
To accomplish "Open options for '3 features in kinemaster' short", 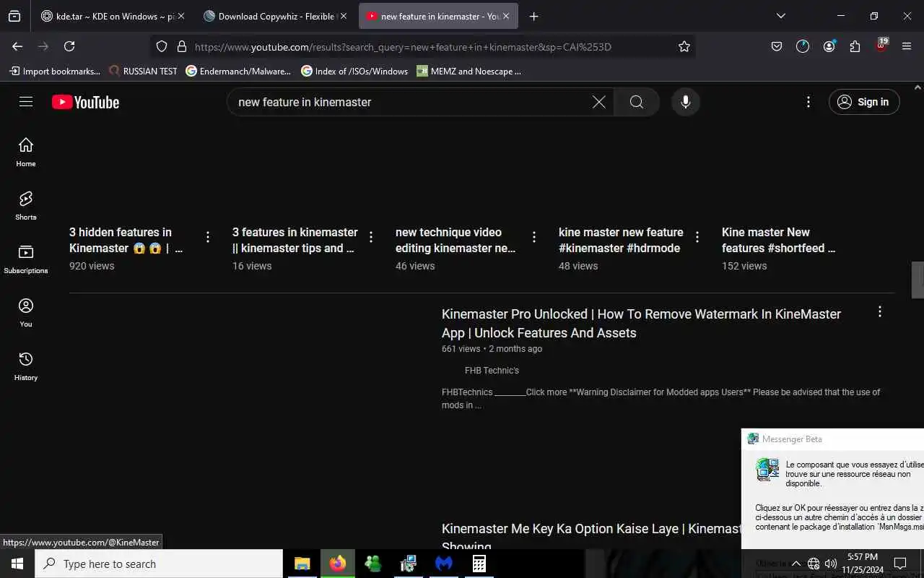I will pos(371,237).
